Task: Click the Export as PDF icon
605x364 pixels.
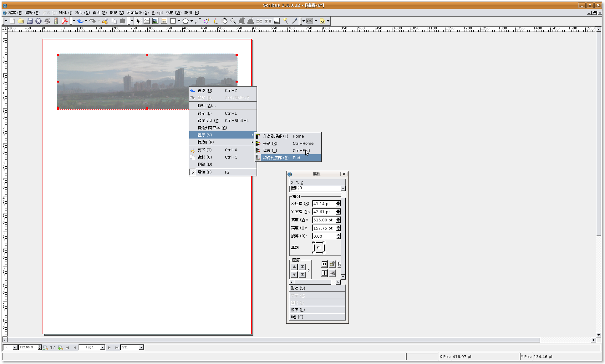Action: point(64,21)
